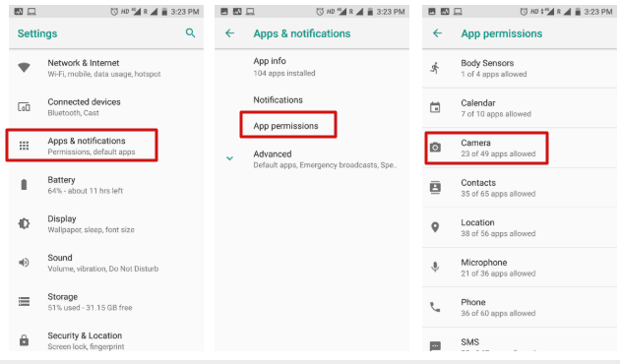Open Storage settings
620x364 pixels.
click(x=106, y=302)
